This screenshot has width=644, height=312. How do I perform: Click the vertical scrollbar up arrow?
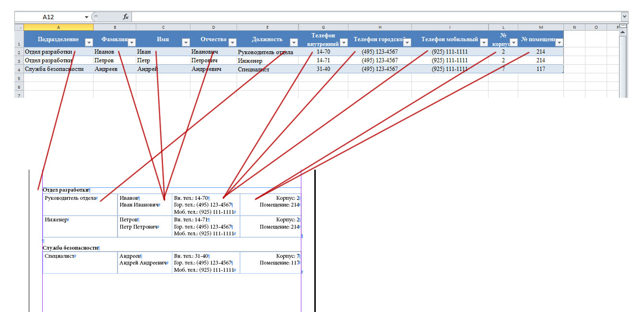[623, 33]
